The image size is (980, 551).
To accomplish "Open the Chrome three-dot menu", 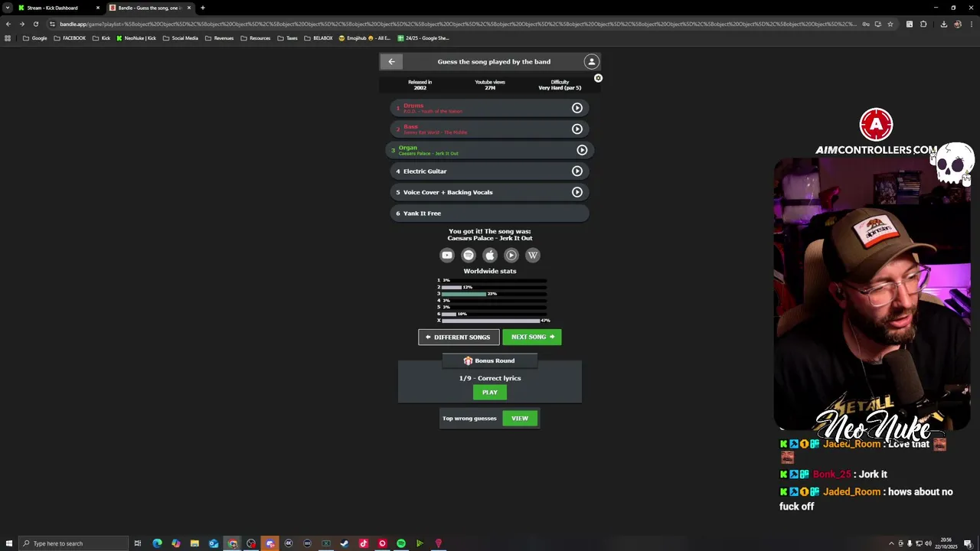I will [x=971, y=24].
